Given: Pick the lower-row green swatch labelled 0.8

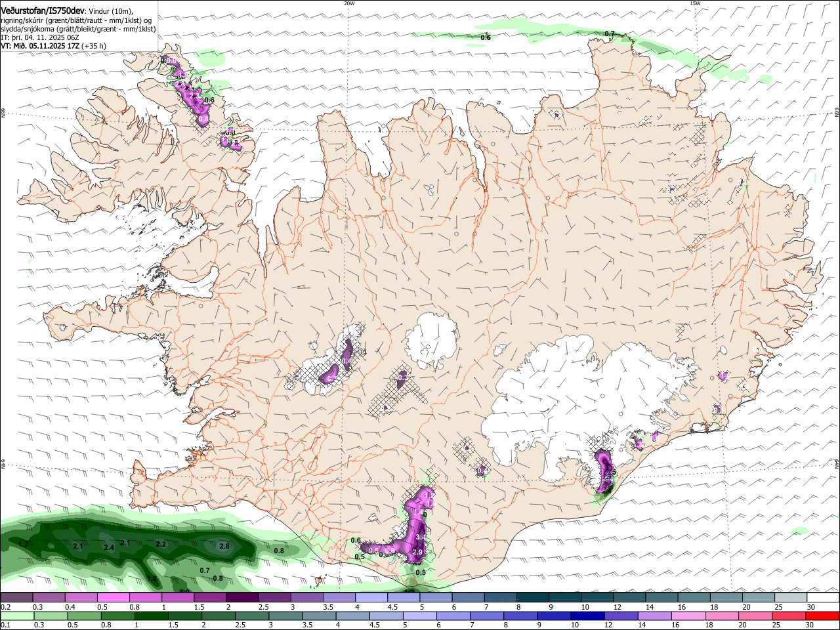Looking at the screenshot, I should click(117, 616).
